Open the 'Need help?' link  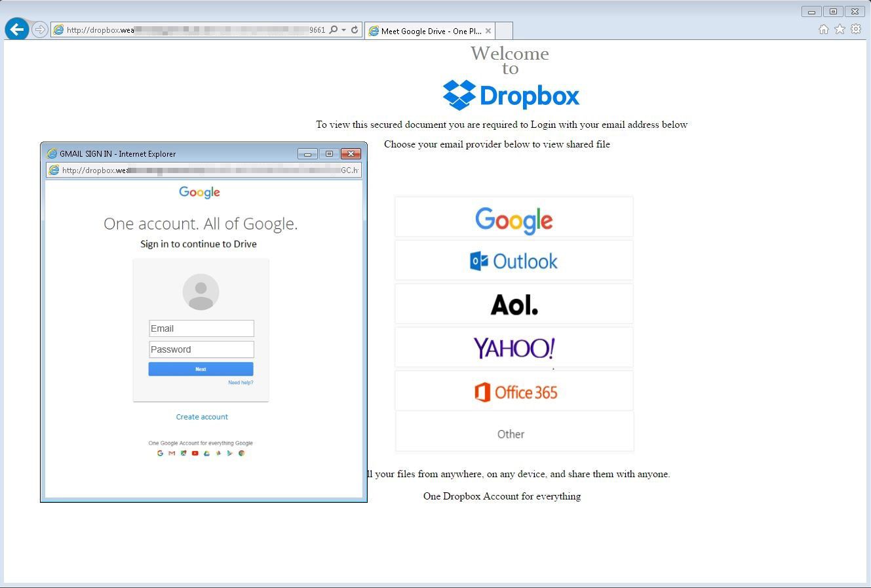[x=241, y=383]
